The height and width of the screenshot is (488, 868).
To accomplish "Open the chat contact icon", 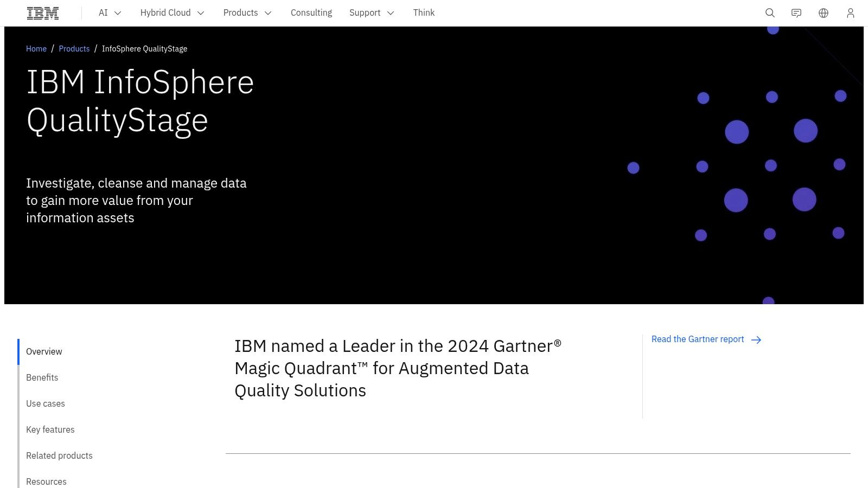I will click(x=796, y=13).
